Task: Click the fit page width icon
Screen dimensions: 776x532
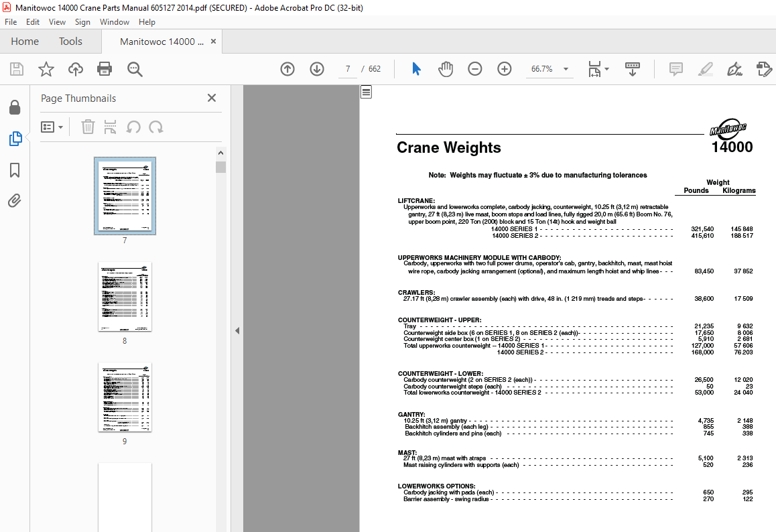Action: [x=594, y=69]
